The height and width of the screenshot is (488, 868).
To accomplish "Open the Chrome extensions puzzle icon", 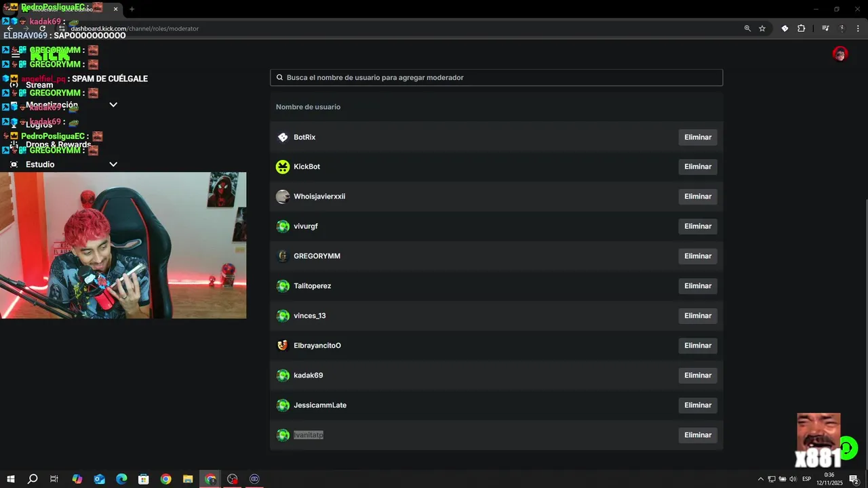I will 802,28.
